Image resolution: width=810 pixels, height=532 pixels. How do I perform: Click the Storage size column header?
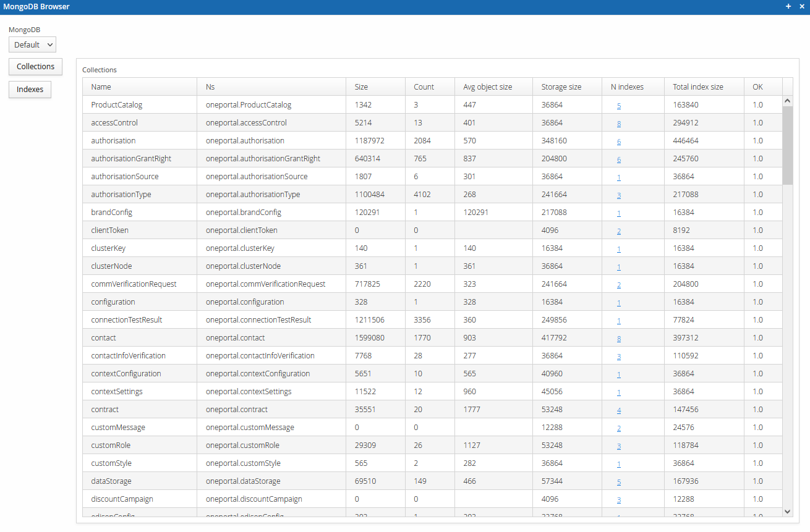(561, 87)
